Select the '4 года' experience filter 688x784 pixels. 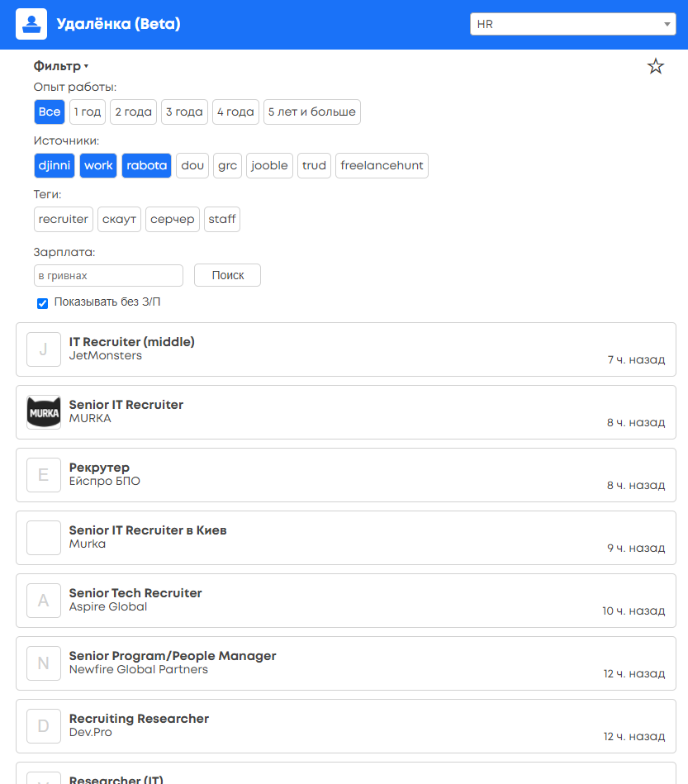pos(235,112)
